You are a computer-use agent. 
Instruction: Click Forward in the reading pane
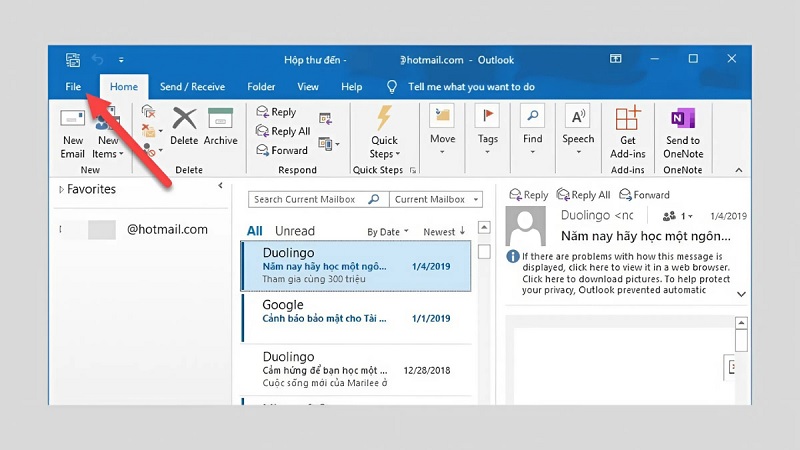tap(644, 195)
